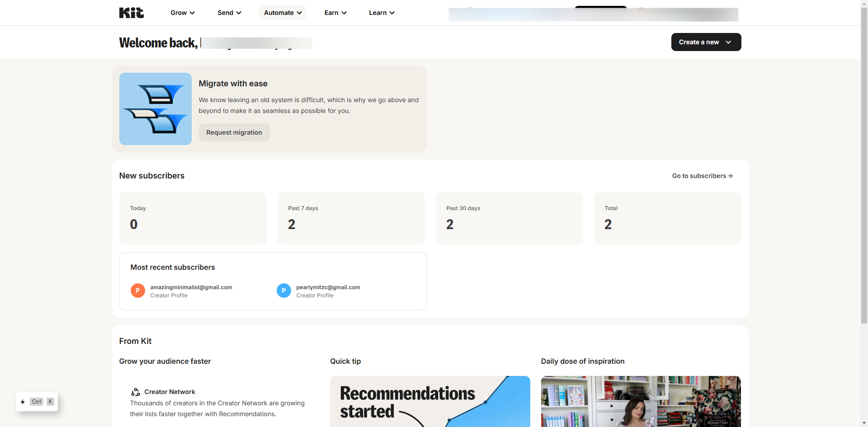Image resolution: width=868 pixels, height=427 pixels.
Task: Click the orange P avatar for amazingminimalist
Action: 138,291
